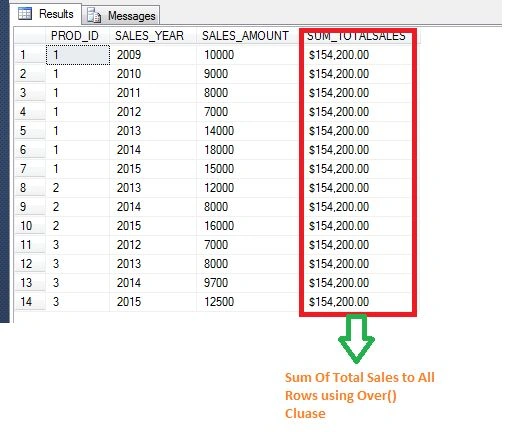This screenshot has height=432, width=519.
Task: Select row header number 5
Action: click(x=30, y=131)
